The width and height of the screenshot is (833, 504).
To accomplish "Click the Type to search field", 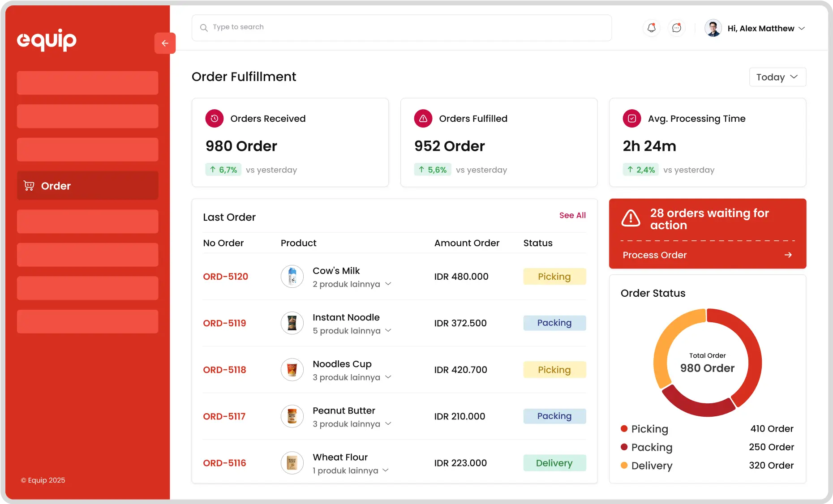I will click(402, 27).
